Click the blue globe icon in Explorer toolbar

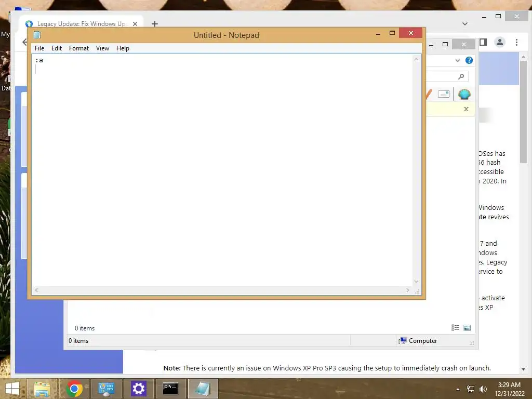coord(464,94)
